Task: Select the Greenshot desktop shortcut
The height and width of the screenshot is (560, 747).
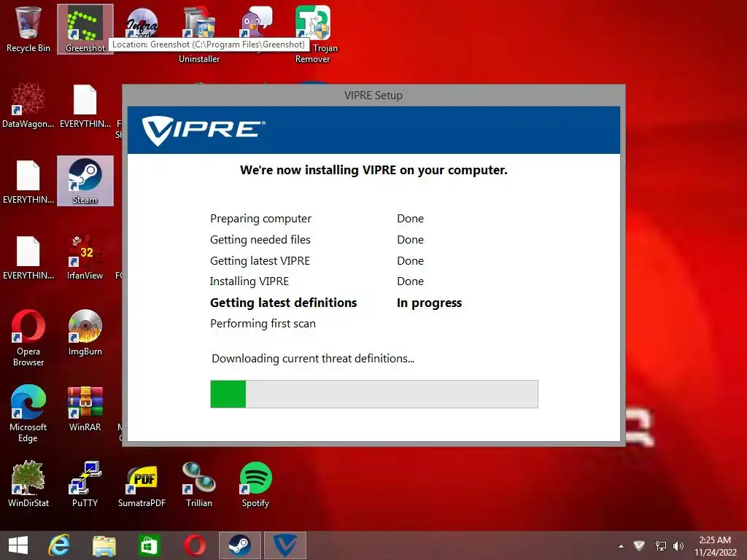Action: [85, 28]
